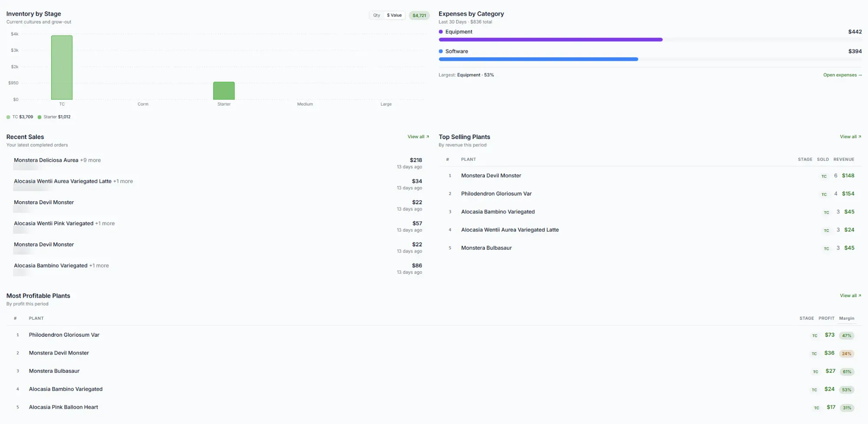Image resolution: width=868 pixels, height=424 pixels.
Task: Select the TC bar in inventory chart
Action: click(62, 67)
